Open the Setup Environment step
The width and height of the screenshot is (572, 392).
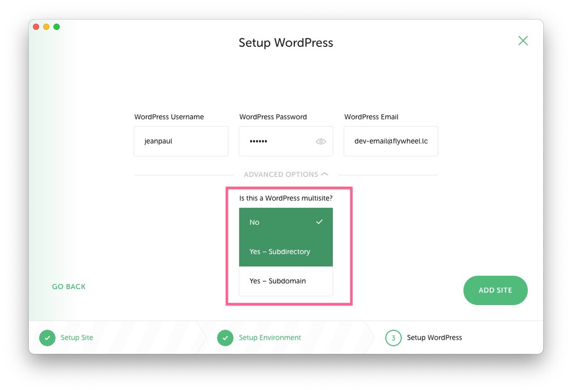[270, 337]
